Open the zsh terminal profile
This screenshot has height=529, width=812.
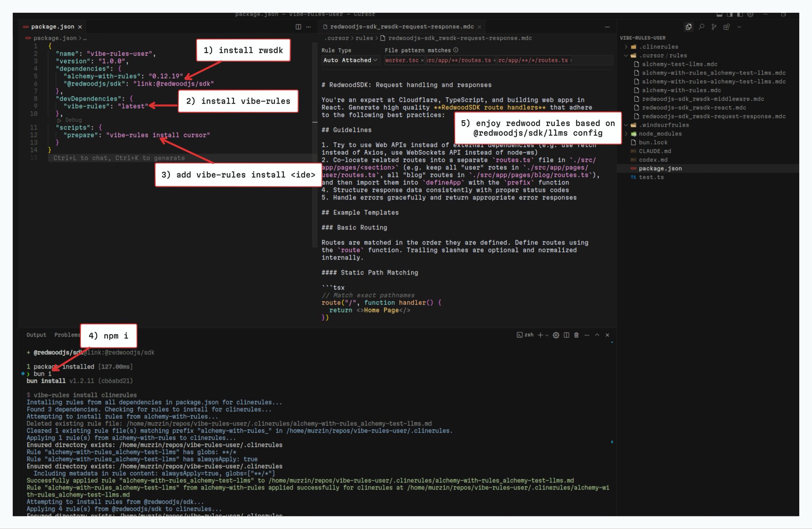pyautogui.click(x=525, y=335)
